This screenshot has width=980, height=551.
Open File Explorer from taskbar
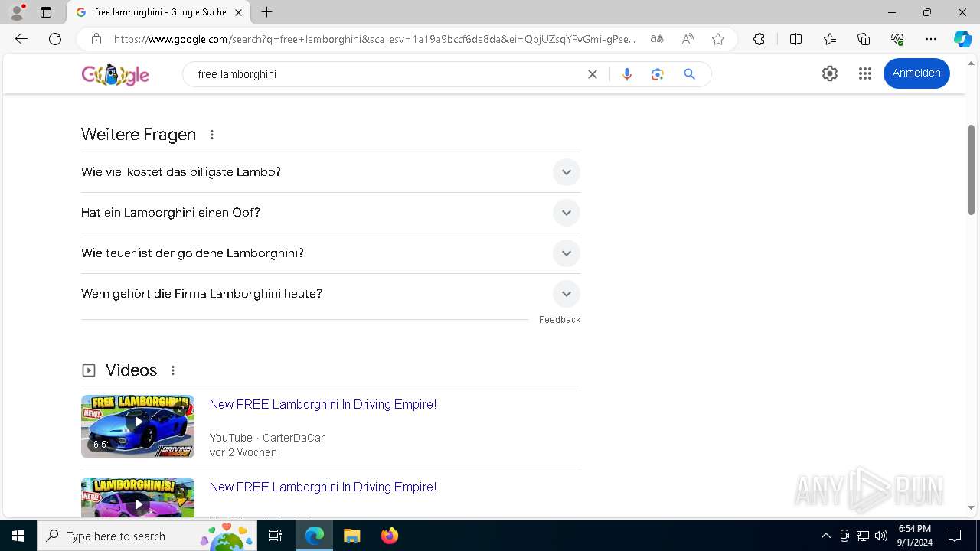[352, 536]
